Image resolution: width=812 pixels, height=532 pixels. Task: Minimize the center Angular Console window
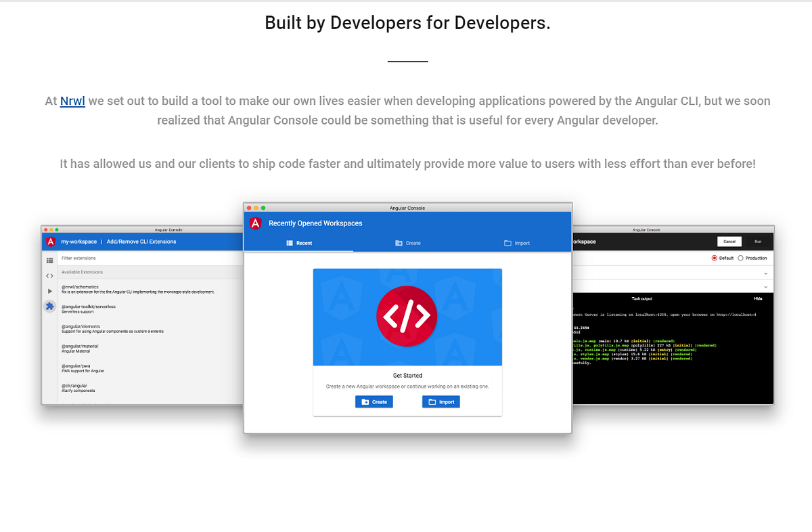256,208
